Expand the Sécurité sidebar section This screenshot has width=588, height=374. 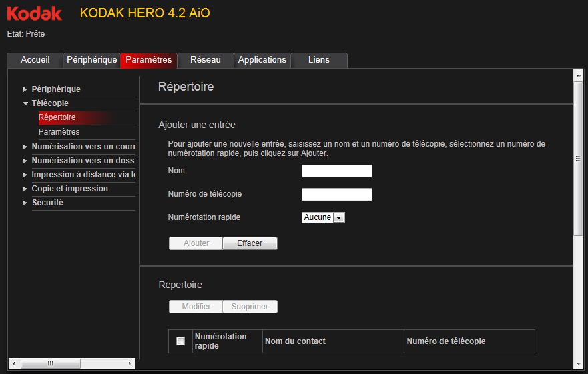25,203
